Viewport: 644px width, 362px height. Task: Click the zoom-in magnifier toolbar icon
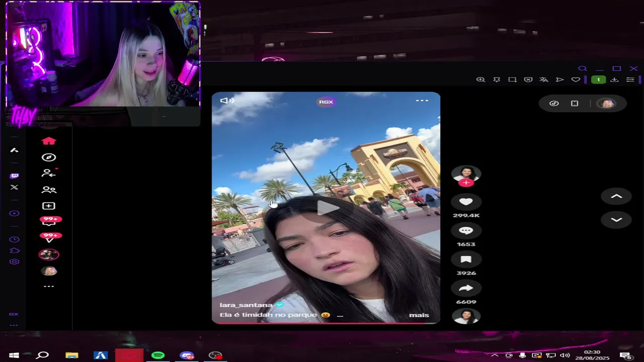tap(480, 79)
